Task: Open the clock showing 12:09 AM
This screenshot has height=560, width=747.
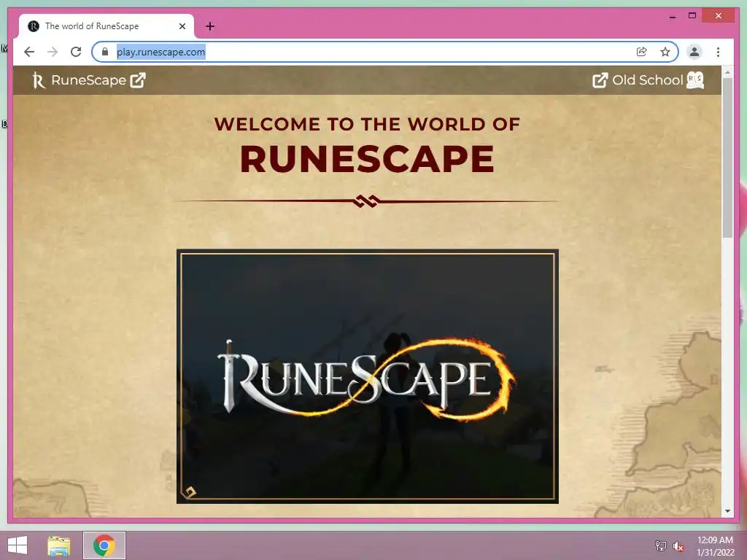Action: click(715, 545)
